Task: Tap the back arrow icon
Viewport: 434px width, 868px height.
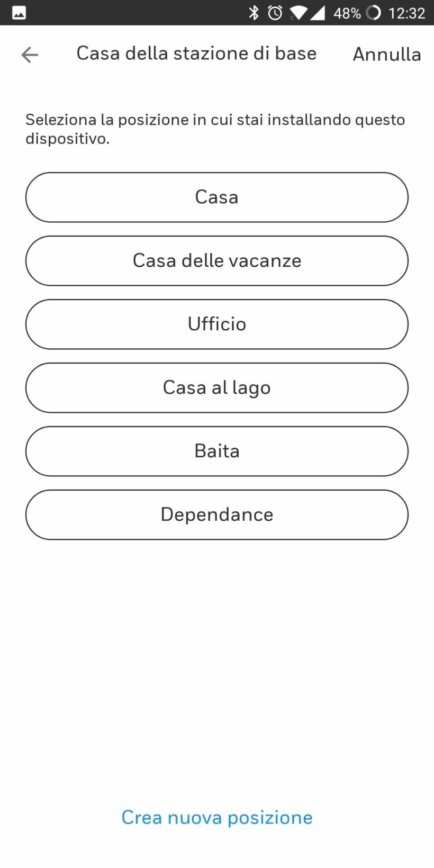Action: tap(30, 55)
